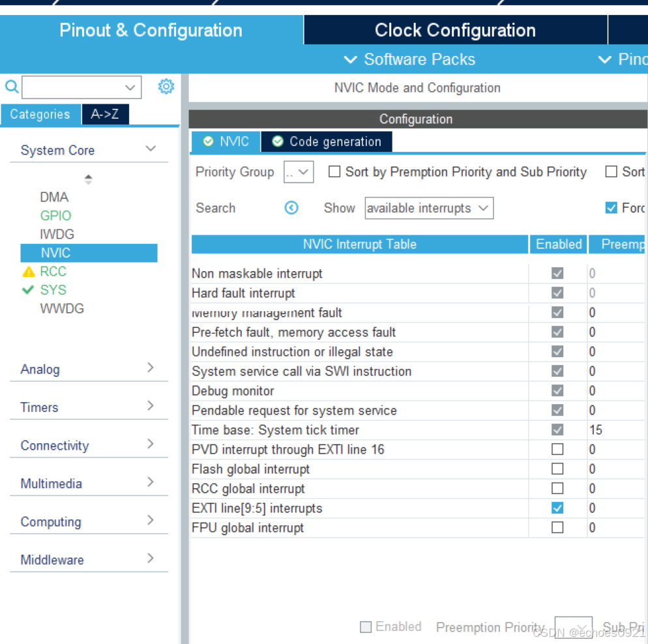Select GPIO in System Core list
This screenshot has width=648, height=644.
point(55,216)
